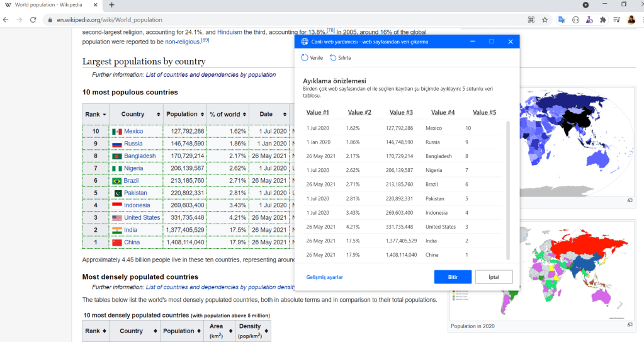644x342 pixels.
Task: Bookmark this page with the star icon
Action: pyautogui.click(x=545, y=20)
